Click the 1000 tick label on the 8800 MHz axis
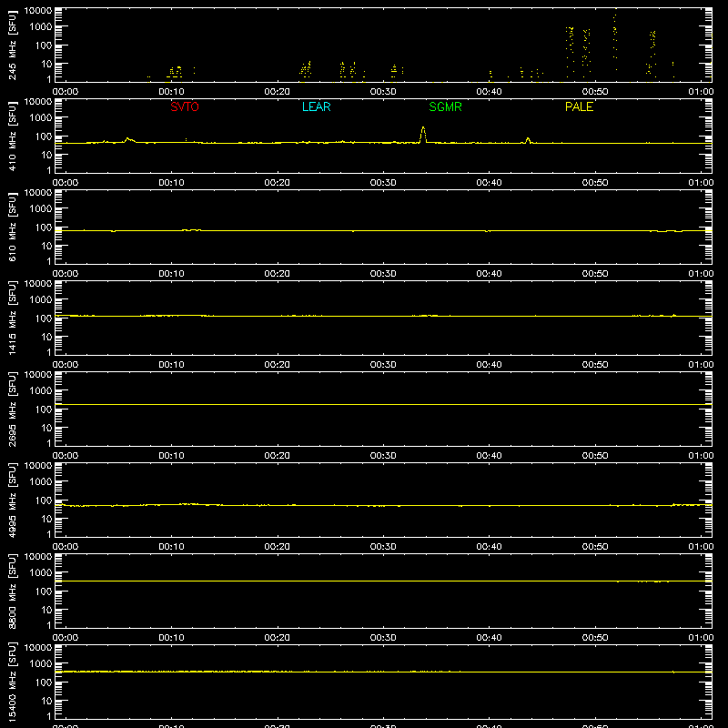The height and width of the screenshot is (728, 728). (x=41, y=573)
